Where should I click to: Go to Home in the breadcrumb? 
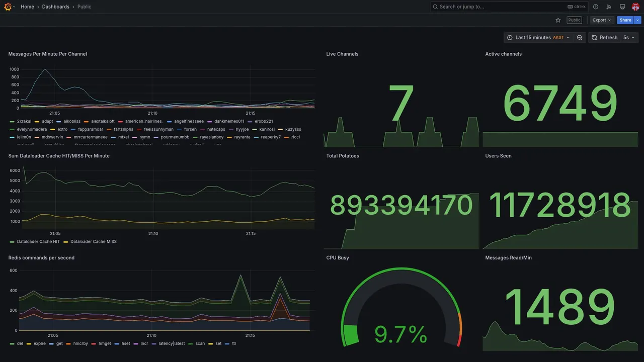click(27, 7)
